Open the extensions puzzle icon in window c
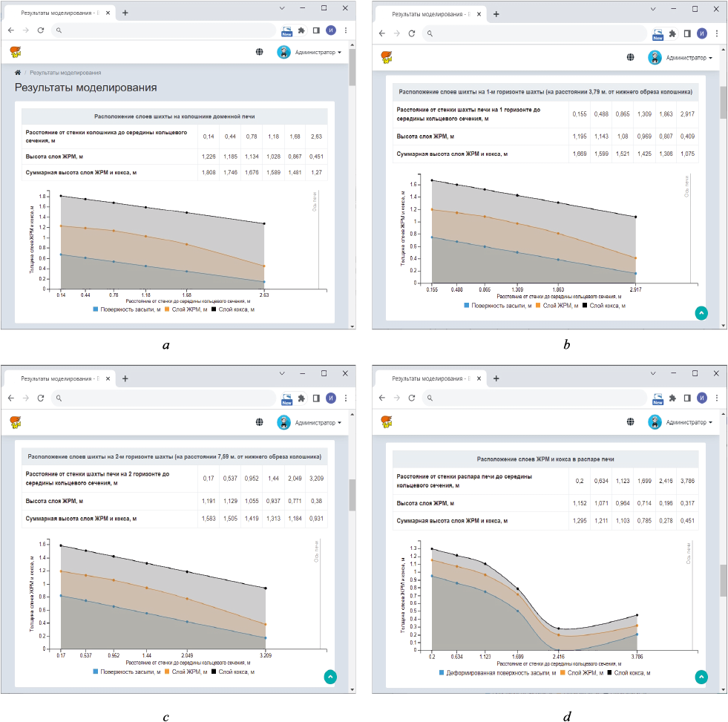 coord(301,398)
